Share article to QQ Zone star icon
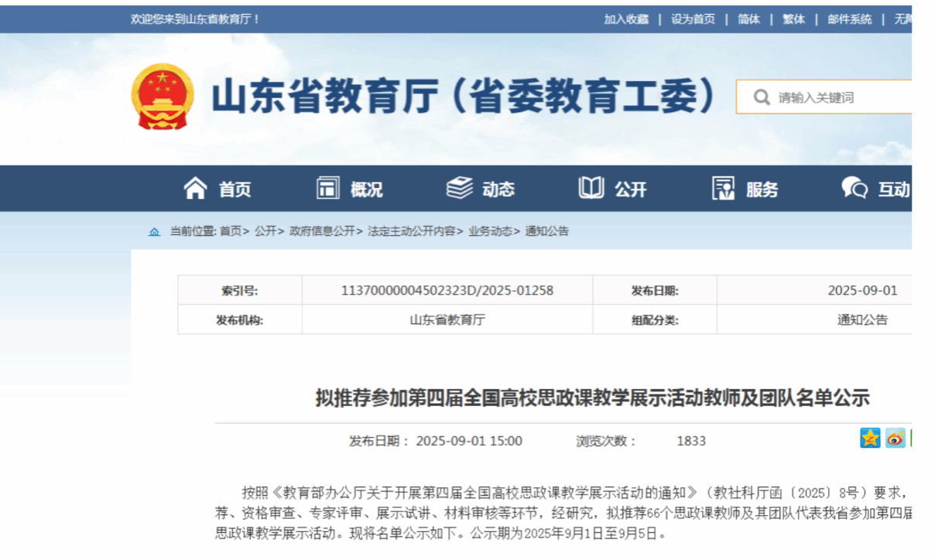 click(870, 438)
